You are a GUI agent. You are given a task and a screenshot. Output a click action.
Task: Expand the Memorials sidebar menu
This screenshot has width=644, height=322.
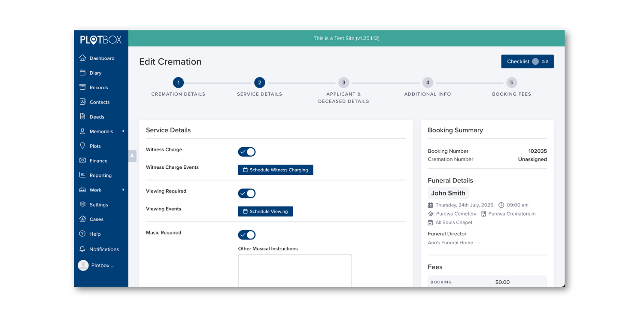[x=101, y=131]
